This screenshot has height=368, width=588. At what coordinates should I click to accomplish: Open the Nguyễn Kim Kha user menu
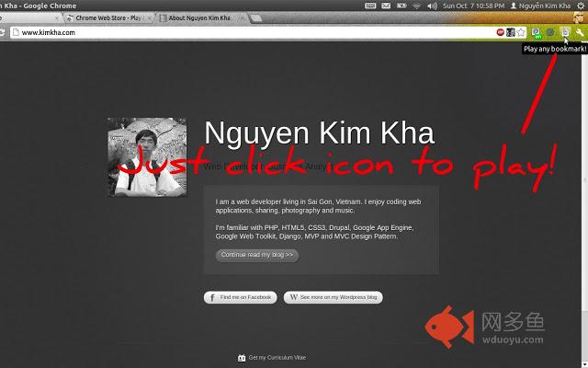click(540, 6)
